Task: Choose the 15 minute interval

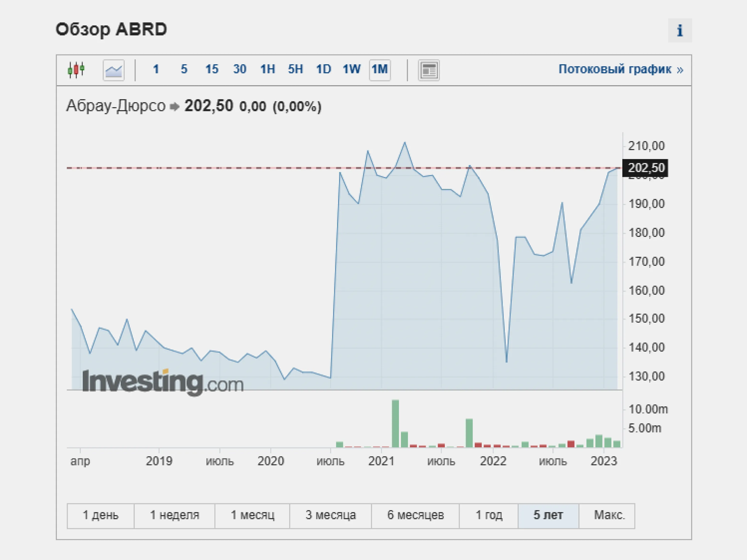Action: [x=212, y=70]
